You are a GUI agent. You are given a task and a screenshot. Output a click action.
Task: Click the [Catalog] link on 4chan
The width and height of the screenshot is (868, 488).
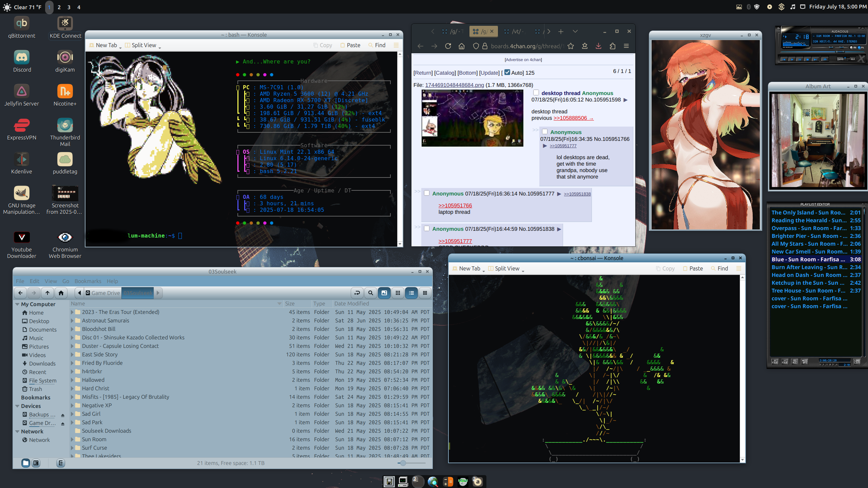pyautogui.click(x=445, y=73)
